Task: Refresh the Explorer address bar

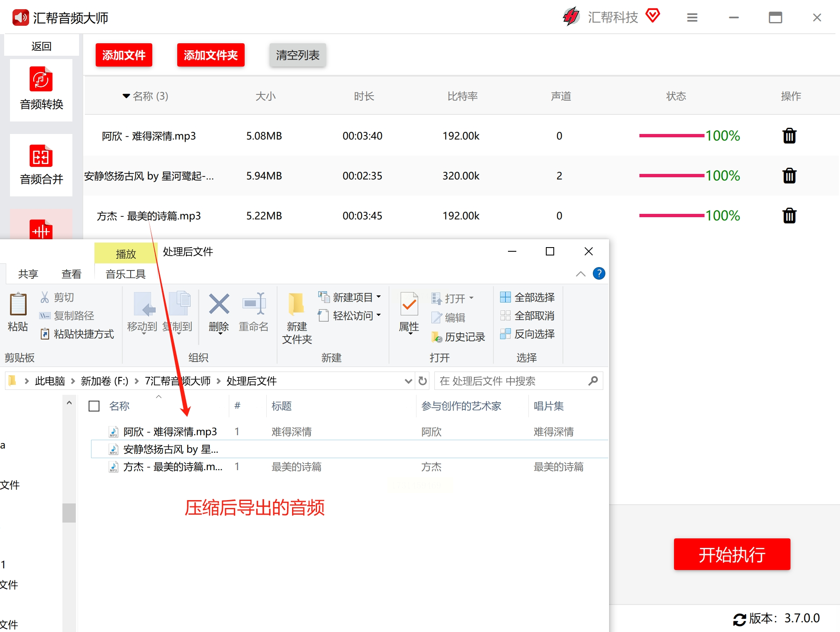Action: point(423,381)
